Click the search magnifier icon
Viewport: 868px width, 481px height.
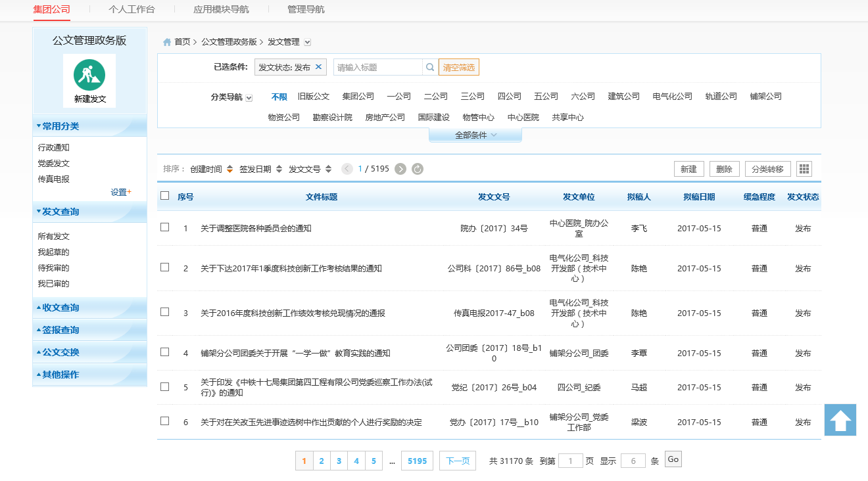(x=430, y=67)
